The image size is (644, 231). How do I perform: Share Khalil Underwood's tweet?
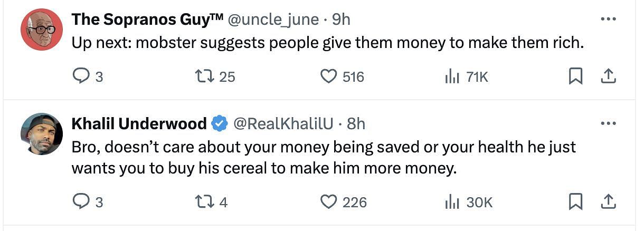point(608,201)
